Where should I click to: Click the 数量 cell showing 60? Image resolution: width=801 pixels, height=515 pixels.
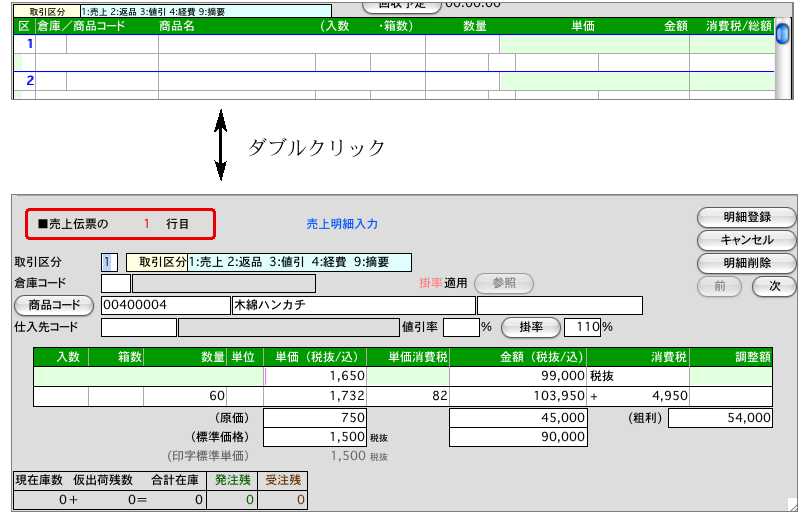(186, 397)
